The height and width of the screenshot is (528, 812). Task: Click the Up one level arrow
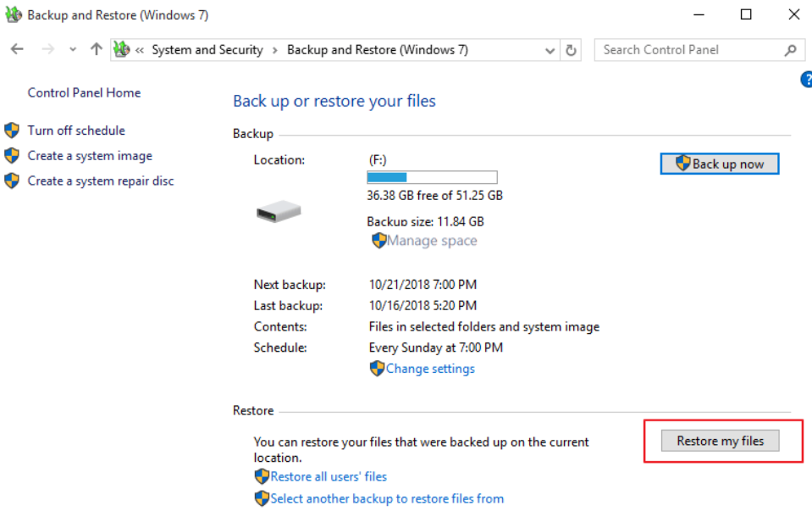(x=96, y=50)
